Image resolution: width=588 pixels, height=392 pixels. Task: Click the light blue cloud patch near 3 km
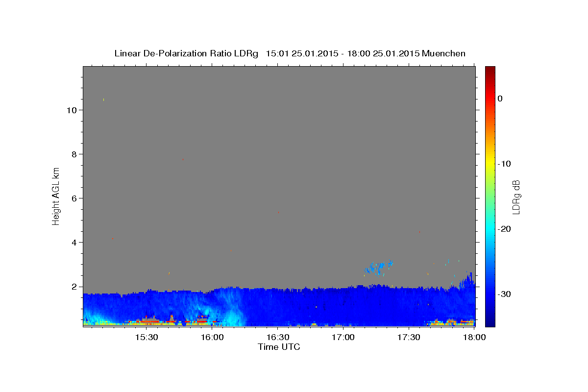coord(379,267)
